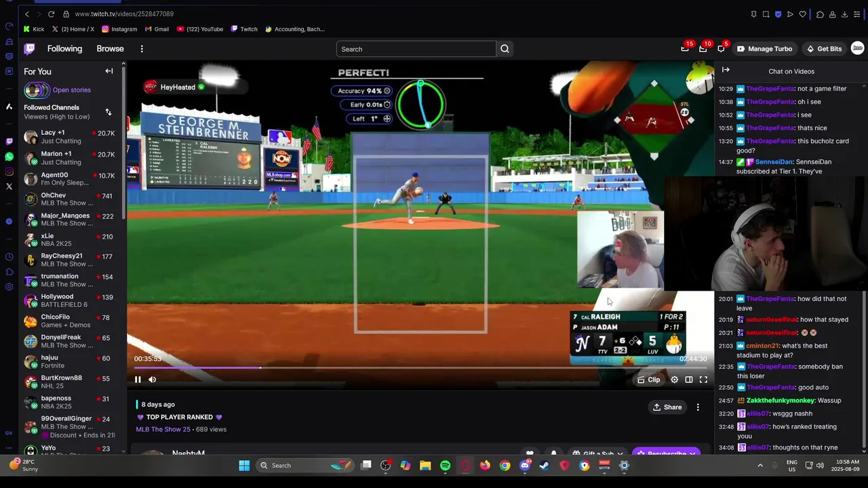This screenshot has width=868, height=488.
Task: Create a clip with the Clip button
Action: (649, 380)
